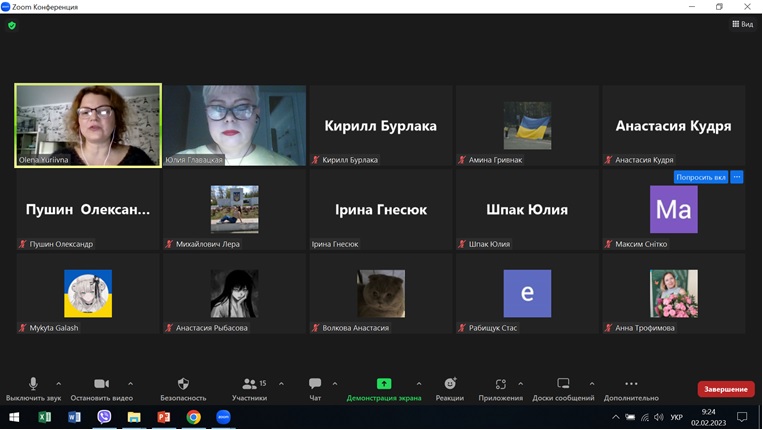Click Рабищук Стас letter e avatar
Image resolution: width=763 pixels, height=430 pixels.
527,293
